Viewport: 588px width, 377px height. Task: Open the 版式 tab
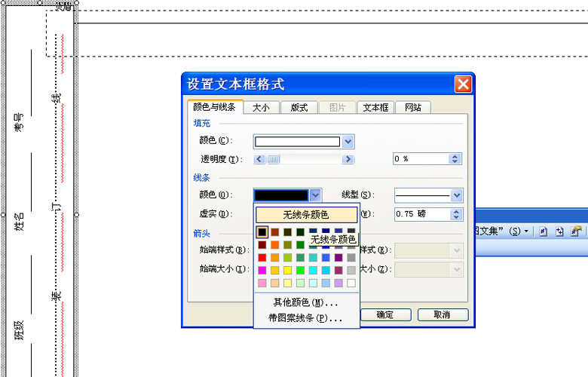[x=299, y=108]
